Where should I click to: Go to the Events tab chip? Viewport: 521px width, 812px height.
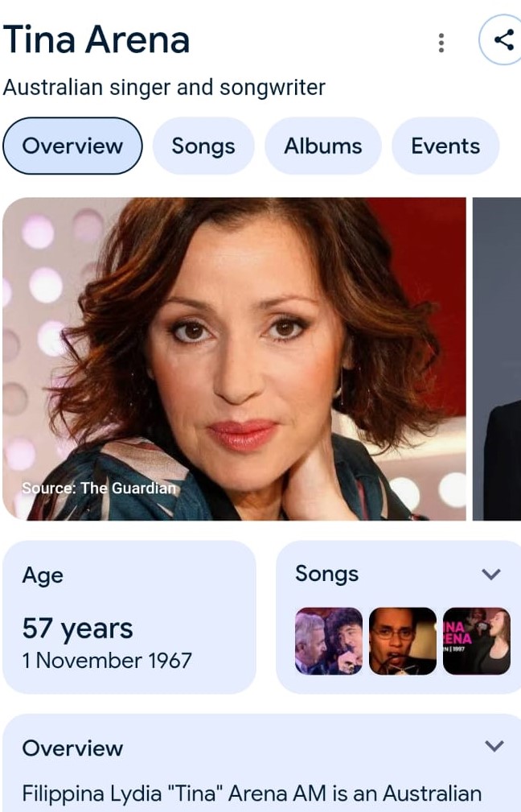[x=445, y=146]
